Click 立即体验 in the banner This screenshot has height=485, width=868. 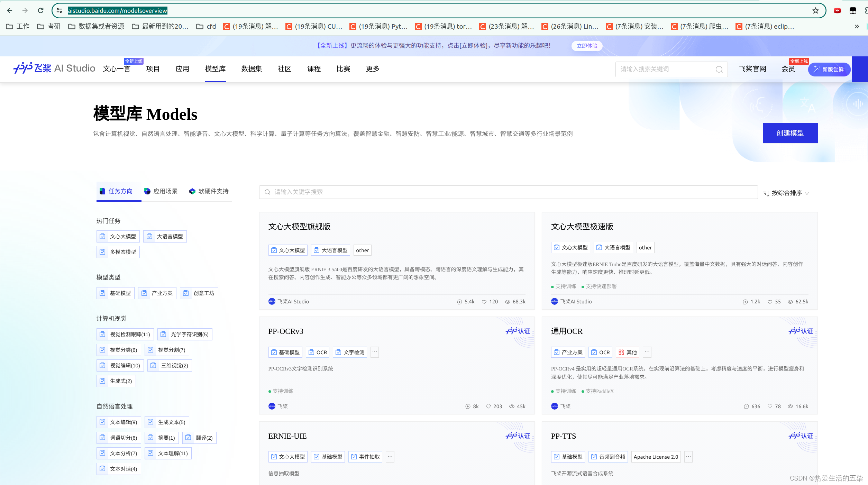tap(587, 46)
